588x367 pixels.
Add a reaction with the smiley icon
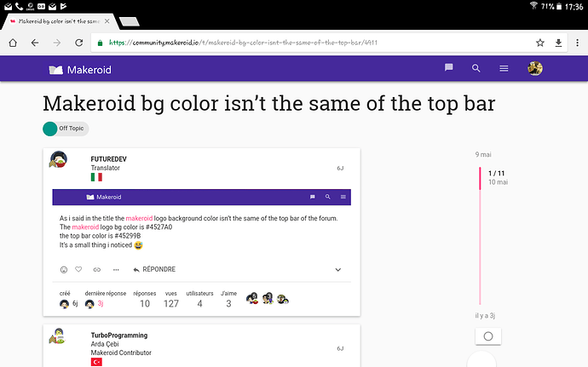64,270
